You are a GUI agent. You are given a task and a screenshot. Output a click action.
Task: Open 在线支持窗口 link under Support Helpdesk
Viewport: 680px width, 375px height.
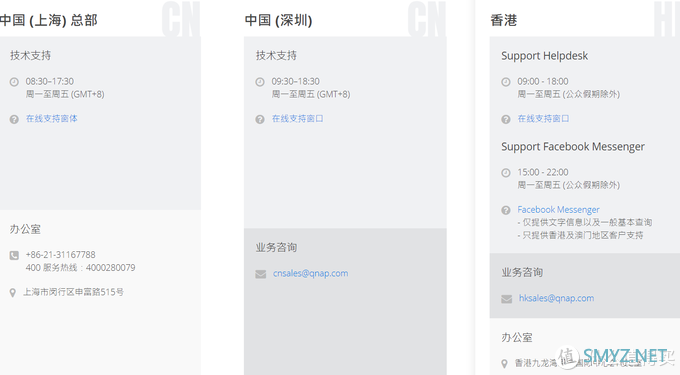coord(543,118)
